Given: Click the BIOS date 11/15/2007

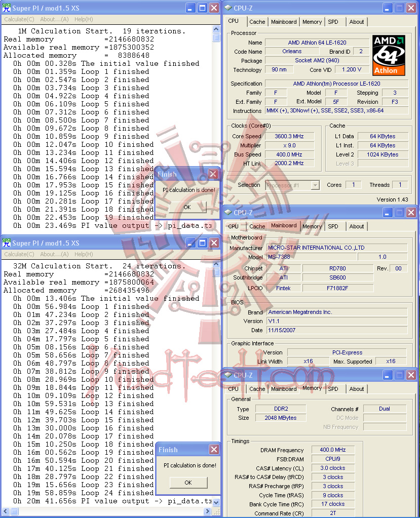Looking at the screenshot, I should pyautogui.click(x=337, y=330).
